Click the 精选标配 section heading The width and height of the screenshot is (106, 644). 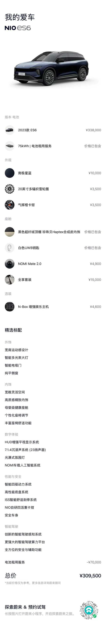13,330
